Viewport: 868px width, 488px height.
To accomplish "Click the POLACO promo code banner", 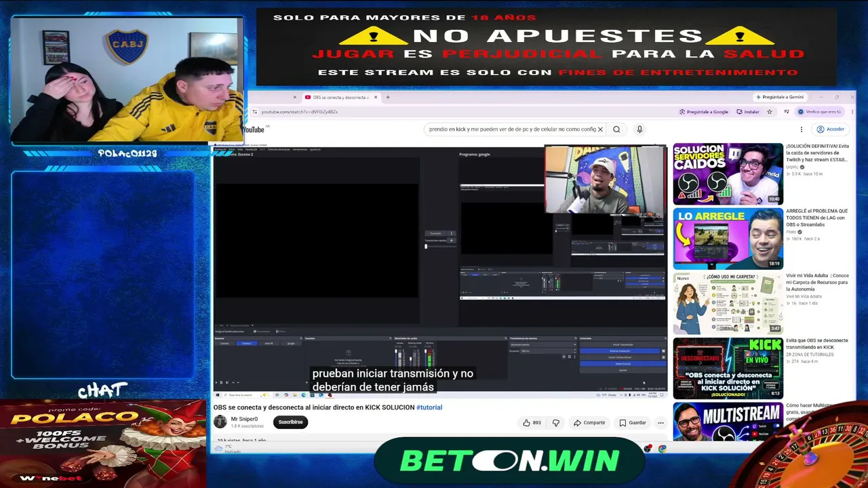I will pyautogui.click(x=103, y=443).
